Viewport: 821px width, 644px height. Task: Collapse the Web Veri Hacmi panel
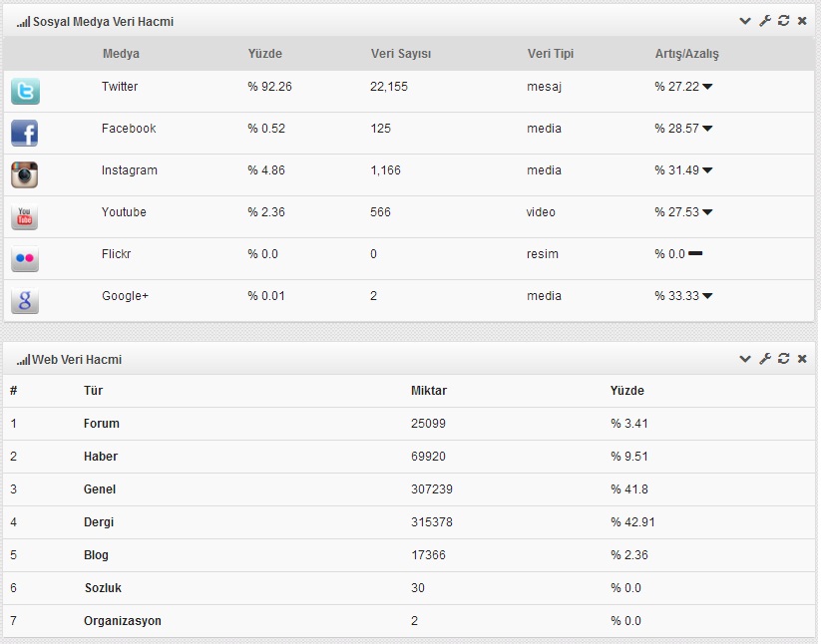(745, 359)
